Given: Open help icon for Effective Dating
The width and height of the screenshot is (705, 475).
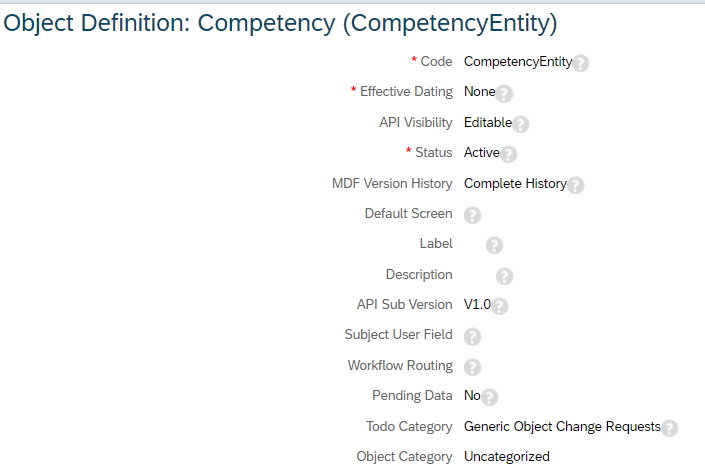Looking at the screenshot, I should (x=504, y=94).
